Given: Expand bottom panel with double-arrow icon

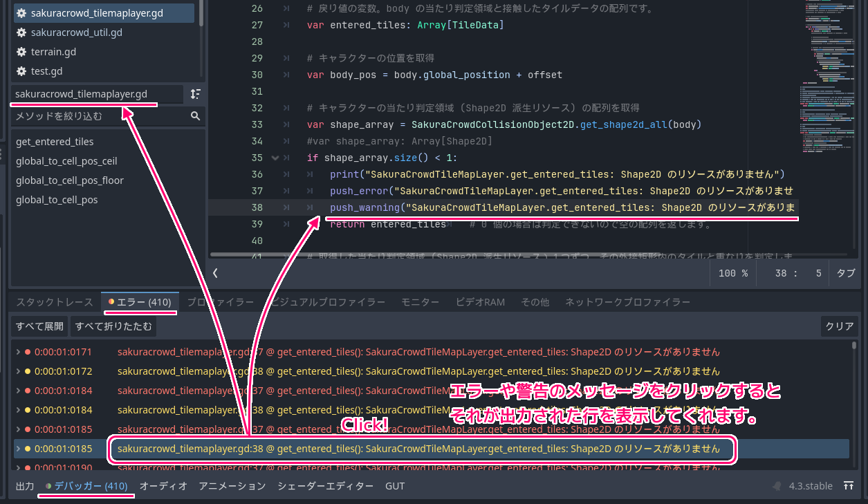Looking at the screenshot, I should (x=848, y=486).
